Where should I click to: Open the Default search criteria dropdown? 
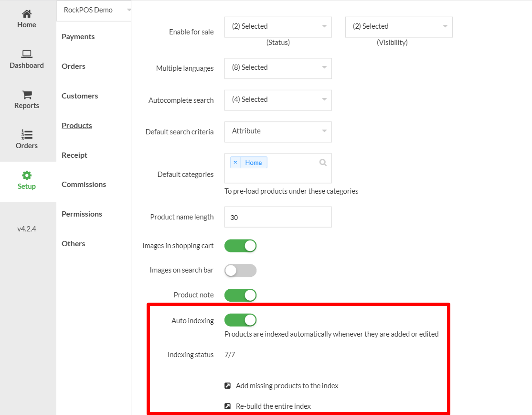pos(278,131)
